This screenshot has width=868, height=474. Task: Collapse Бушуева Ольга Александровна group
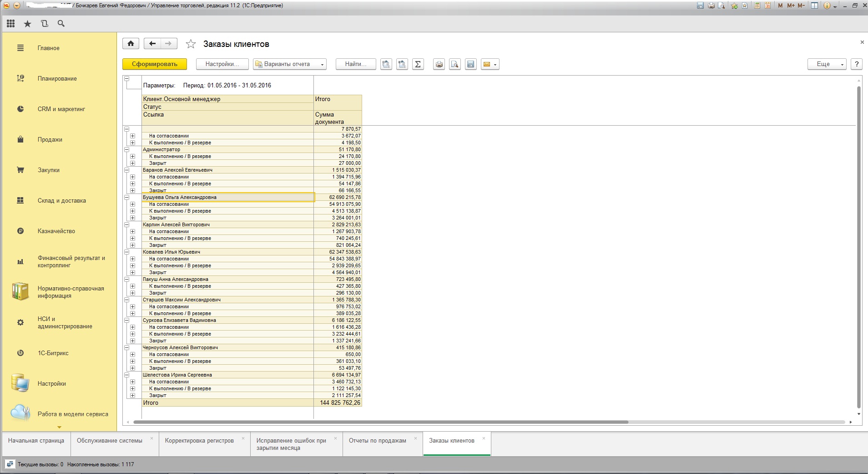click(x=127, y=197)
